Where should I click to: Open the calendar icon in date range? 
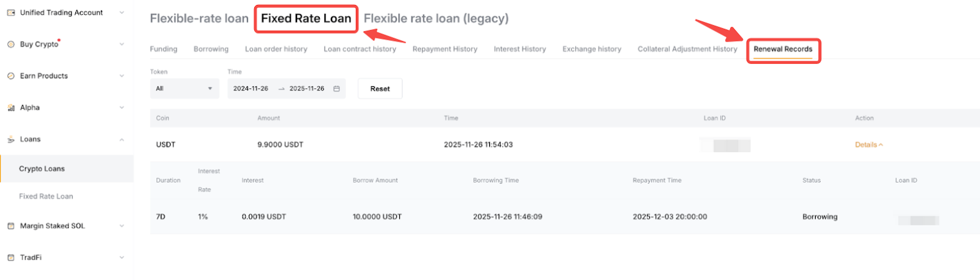click(336, 89)
